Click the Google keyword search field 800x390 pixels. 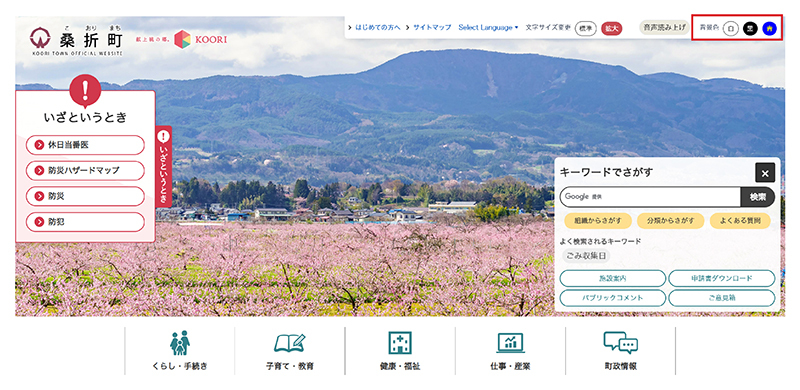click(650, 197)
